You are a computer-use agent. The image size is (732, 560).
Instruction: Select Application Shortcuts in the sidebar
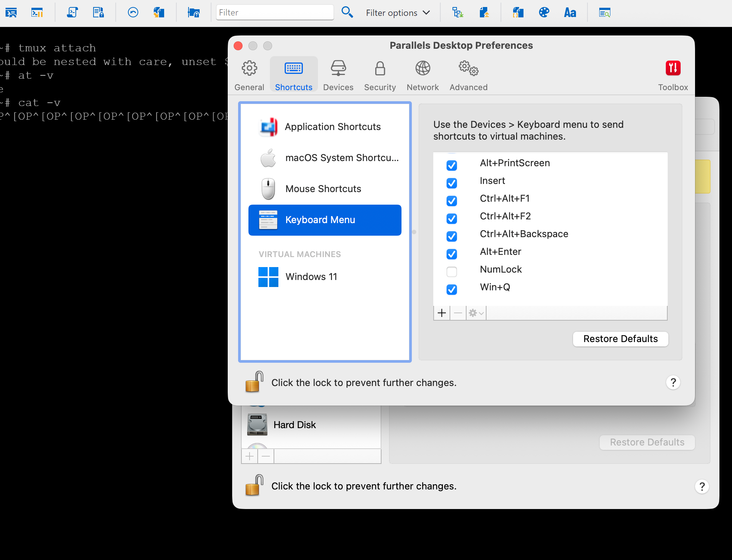325,127
